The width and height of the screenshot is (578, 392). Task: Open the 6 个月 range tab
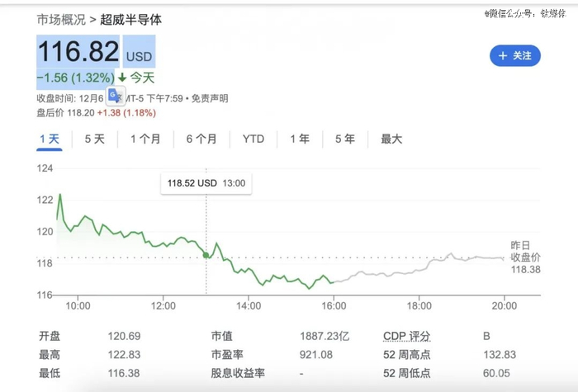[x=201, y=139]
